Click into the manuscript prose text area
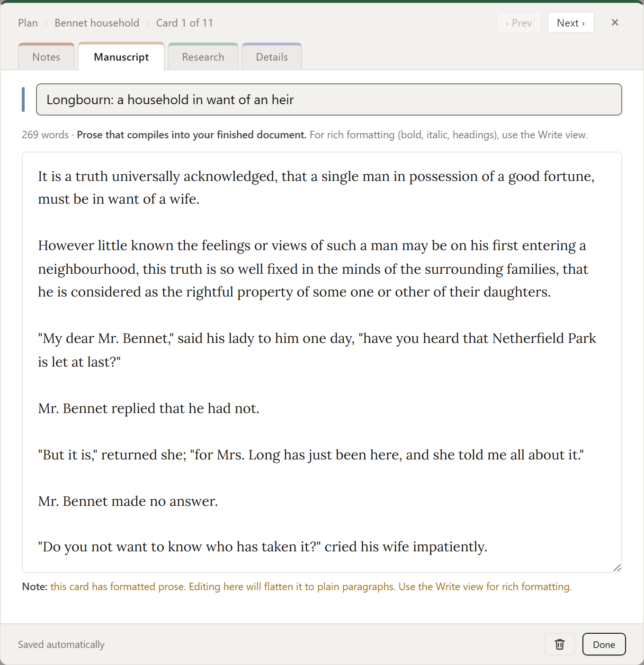Image resolution: width=644 pixels, height=665 pixels. pyautogui.click(x=322, y=362)
